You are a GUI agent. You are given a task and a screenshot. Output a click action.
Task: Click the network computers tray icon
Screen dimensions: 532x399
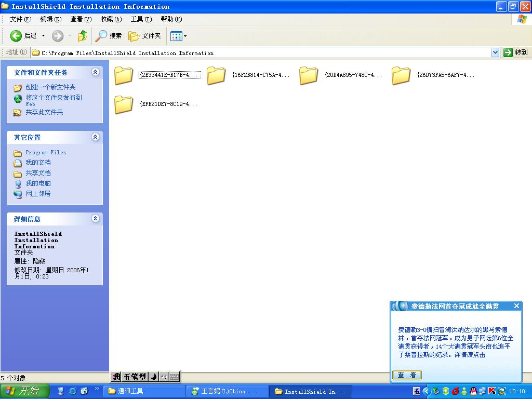coord(483,391)
